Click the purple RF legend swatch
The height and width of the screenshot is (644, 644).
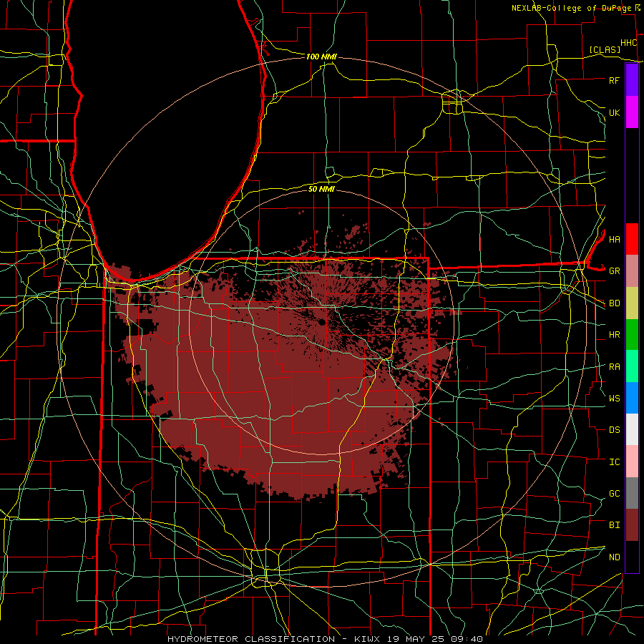pyautogui.click(x=632, y=80)
